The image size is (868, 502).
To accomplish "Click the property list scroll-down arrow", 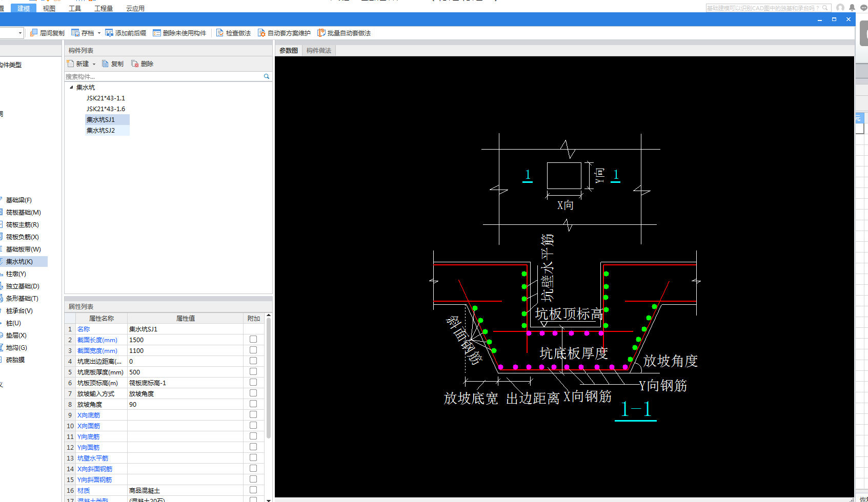I will click(x=269, y=499).
